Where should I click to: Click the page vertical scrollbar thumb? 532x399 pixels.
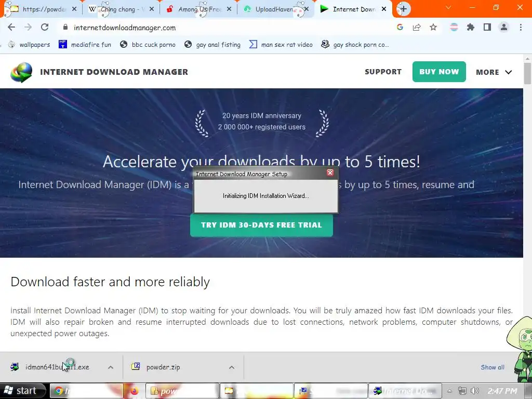[x=527, y=73]
